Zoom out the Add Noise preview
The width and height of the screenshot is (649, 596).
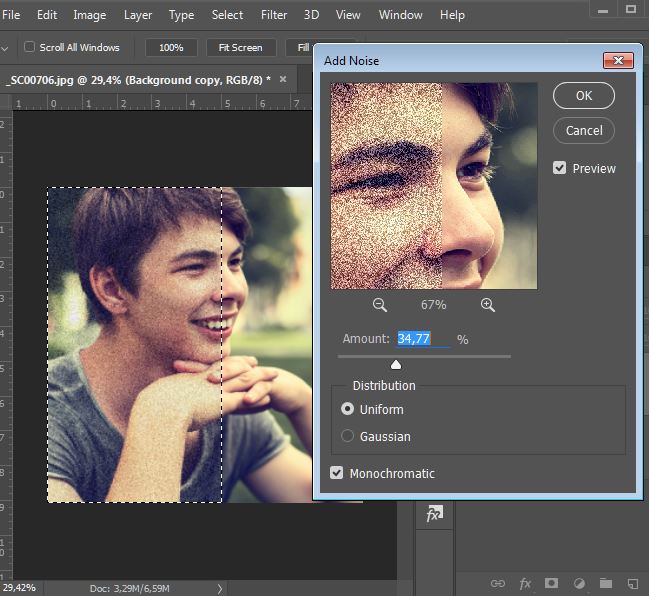380,305
